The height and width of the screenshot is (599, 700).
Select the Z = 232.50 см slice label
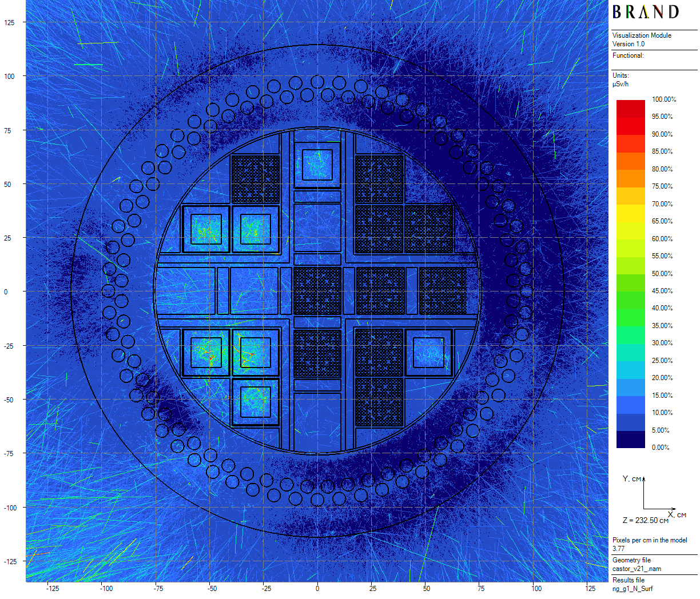645,520
